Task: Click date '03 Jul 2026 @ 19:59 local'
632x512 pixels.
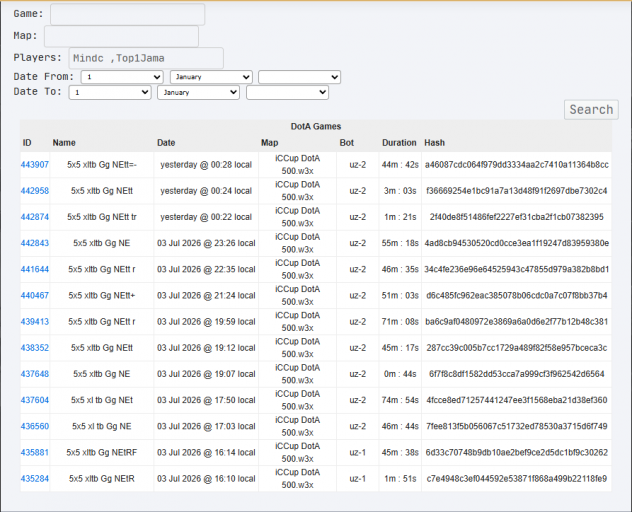Action: pyautogui.click(x=206, y=322)
